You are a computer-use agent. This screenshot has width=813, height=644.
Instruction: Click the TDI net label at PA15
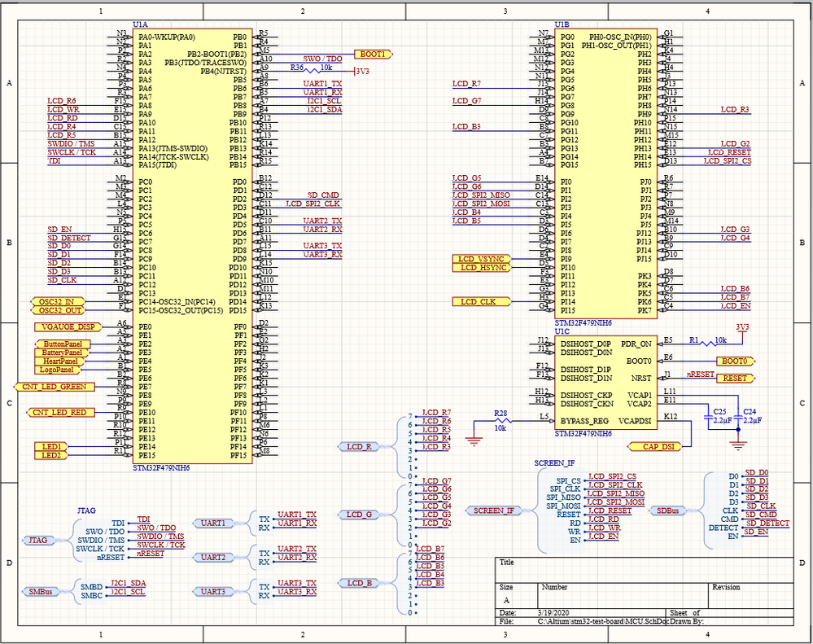[x=54, y=160]
